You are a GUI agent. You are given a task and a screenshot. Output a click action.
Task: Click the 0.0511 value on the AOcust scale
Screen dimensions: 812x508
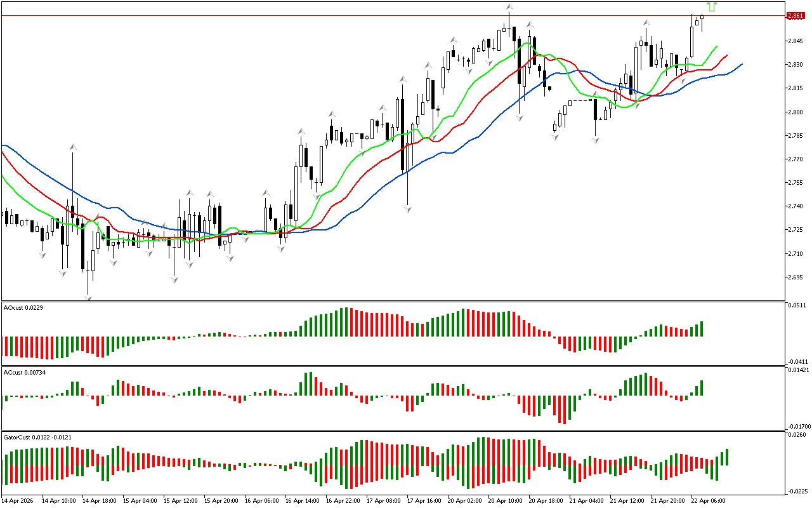[796, 306]
